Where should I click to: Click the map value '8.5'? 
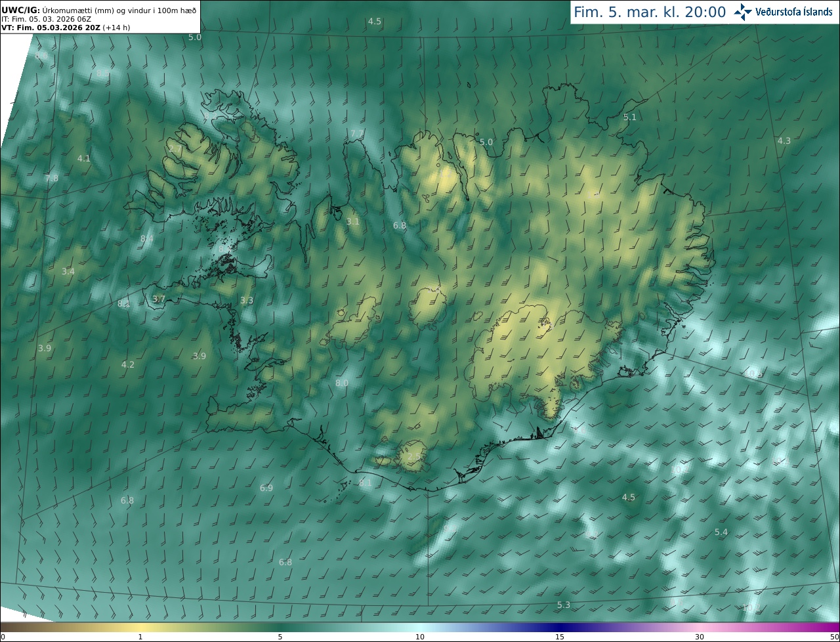click(x=103, y=74)
